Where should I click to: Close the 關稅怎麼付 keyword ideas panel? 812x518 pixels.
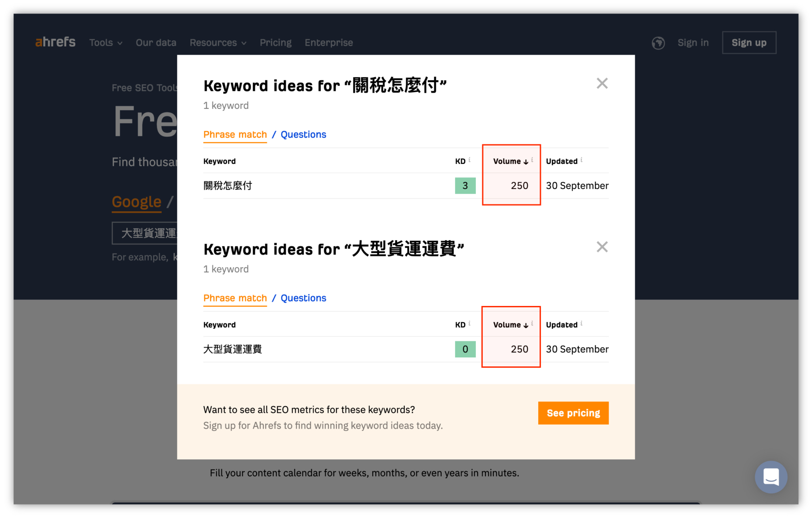(x=602, y=83)
